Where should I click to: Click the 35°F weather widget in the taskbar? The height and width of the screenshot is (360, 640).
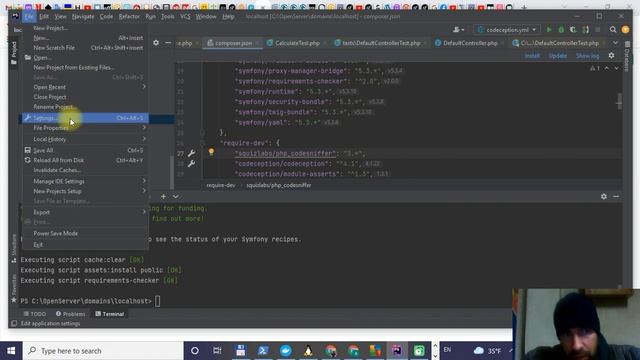488,351
